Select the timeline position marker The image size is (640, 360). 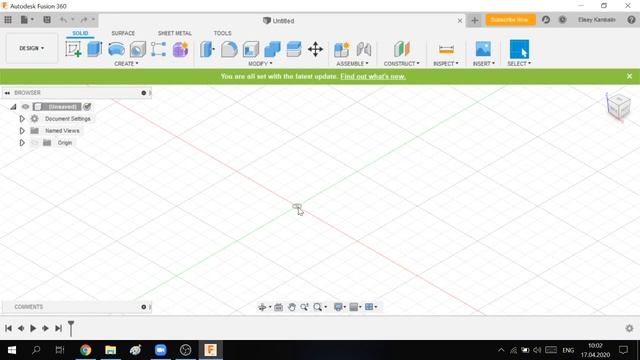coord(71,328)
